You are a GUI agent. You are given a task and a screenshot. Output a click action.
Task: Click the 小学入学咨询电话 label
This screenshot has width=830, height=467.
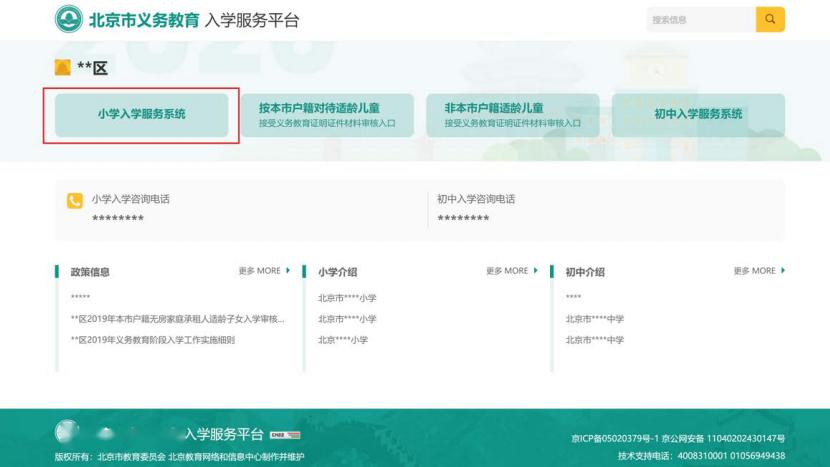pos(131,199)
